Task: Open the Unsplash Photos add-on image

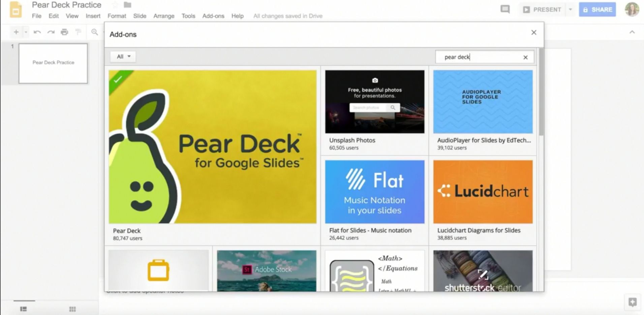Action: tap(375, 101)
